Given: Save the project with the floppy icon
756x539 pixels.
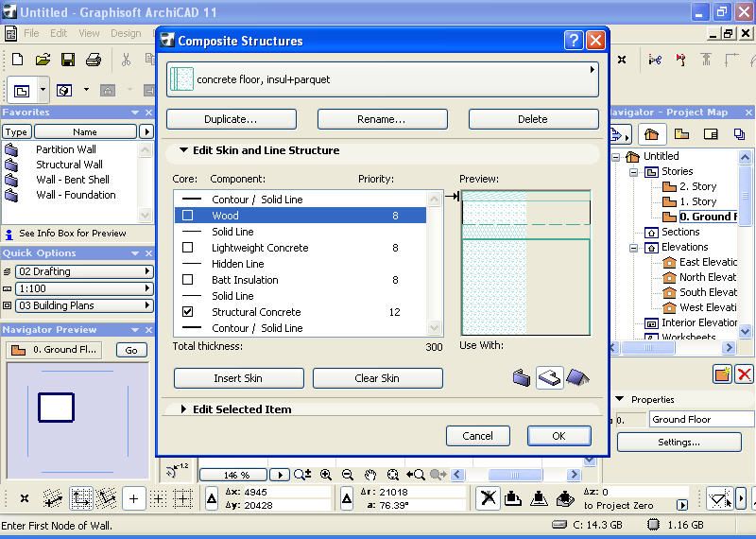Looking at the screenshot, I should 68,60.
